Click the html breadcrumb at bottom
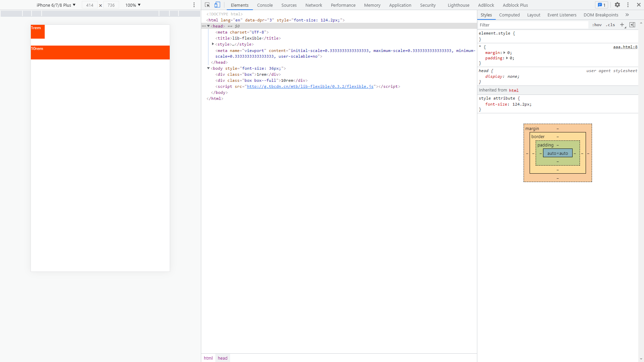This screenshot has width=644, height=362. point(208,358)
